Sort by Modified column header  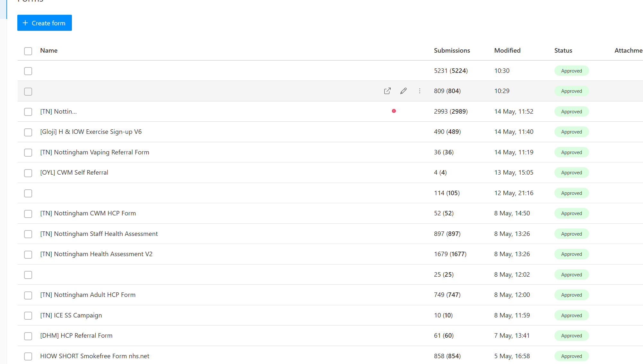(x=507, y=50)
